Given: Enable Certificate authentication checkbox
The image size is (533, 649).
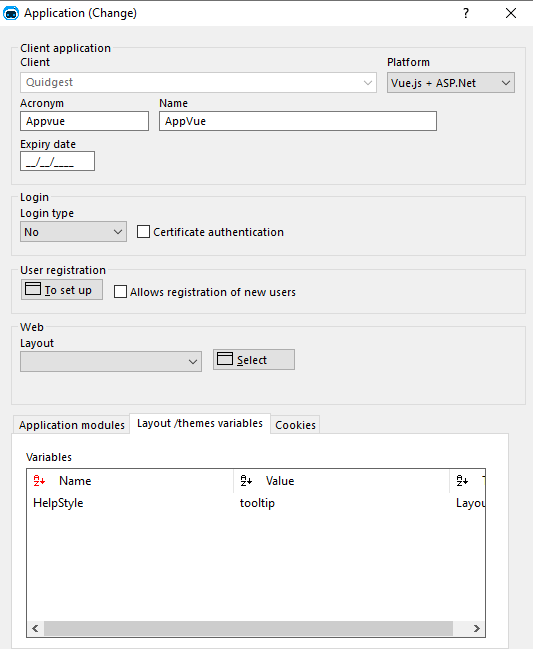Looking at the screenshot, I should coord(143,232).
